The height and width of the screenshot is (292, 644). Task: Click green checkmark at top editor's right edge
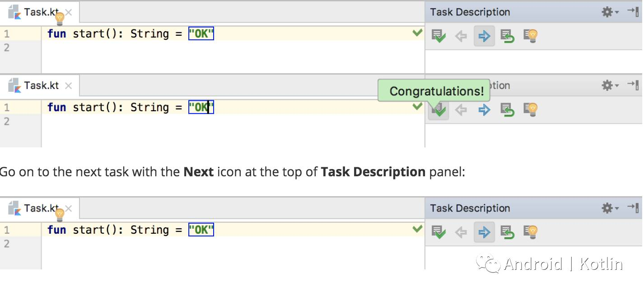tap(417, 33)
